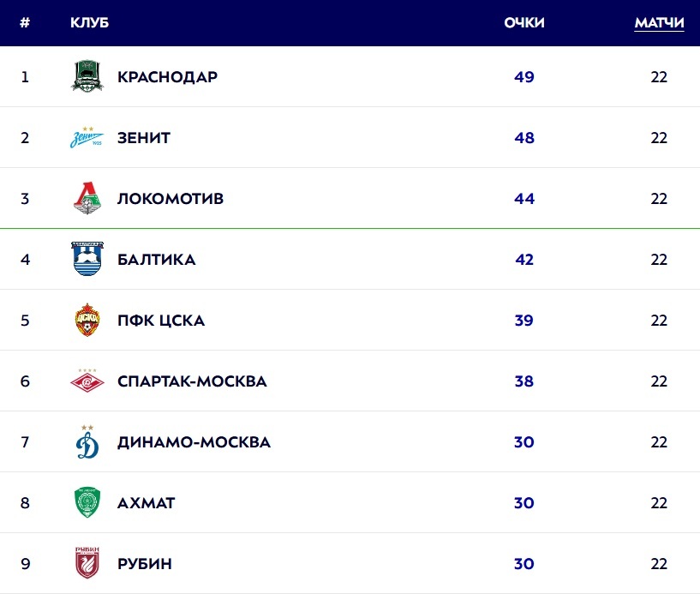
Task: Open the ЗЕНИТ team link
Action: point(144,138)
